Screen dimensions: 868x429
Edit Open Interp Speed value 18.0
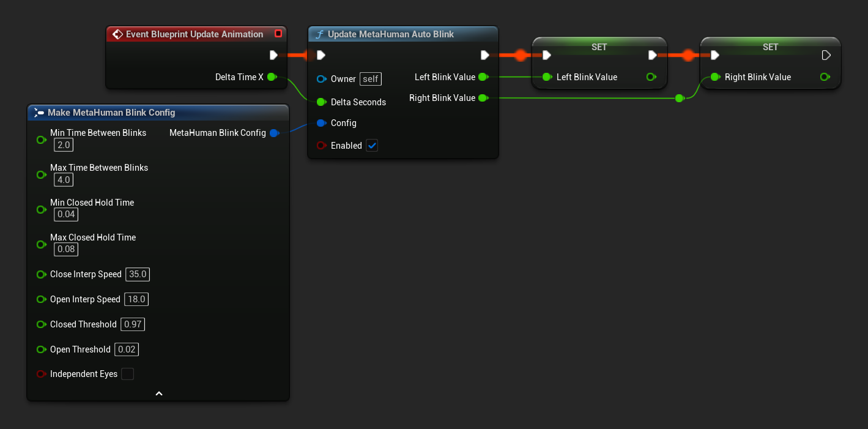(136, 299)
